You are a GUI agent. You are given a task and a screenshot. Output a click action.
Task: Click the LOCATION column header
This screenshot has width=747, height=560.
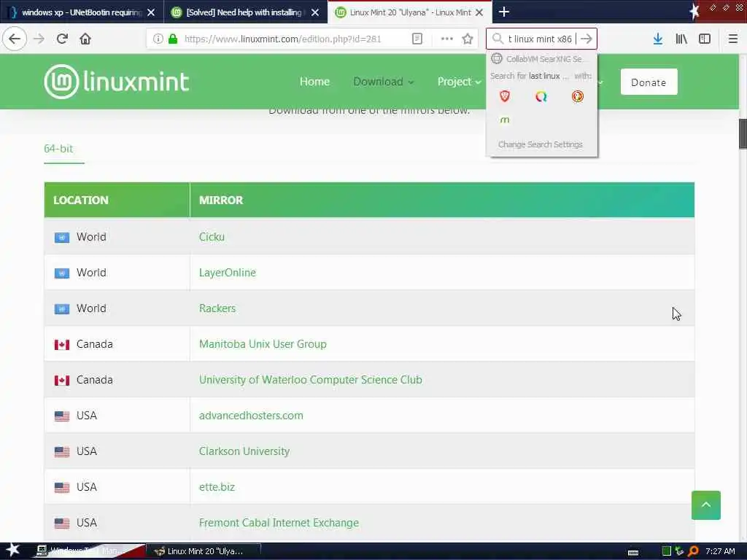tap(117, 200)
